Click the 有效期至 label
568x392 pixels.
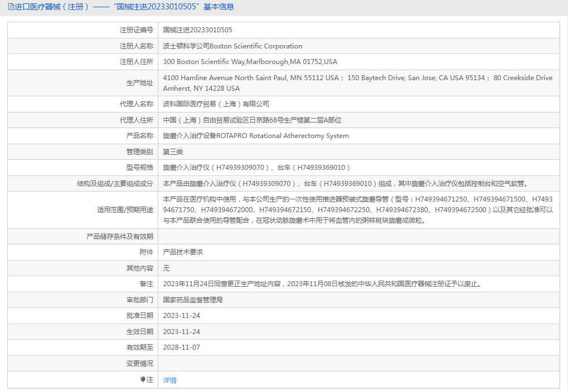(x=140, y=347)
